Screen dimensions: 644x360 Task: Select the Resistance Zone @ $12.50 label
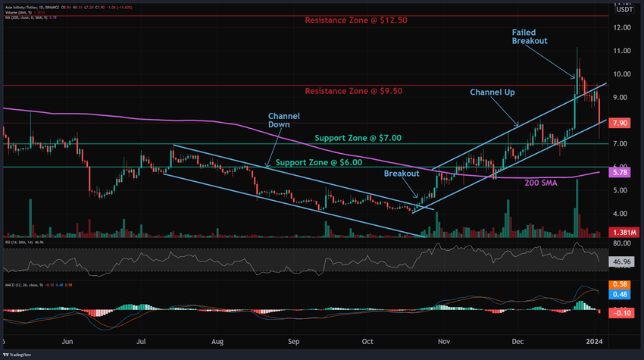(355, 20)
